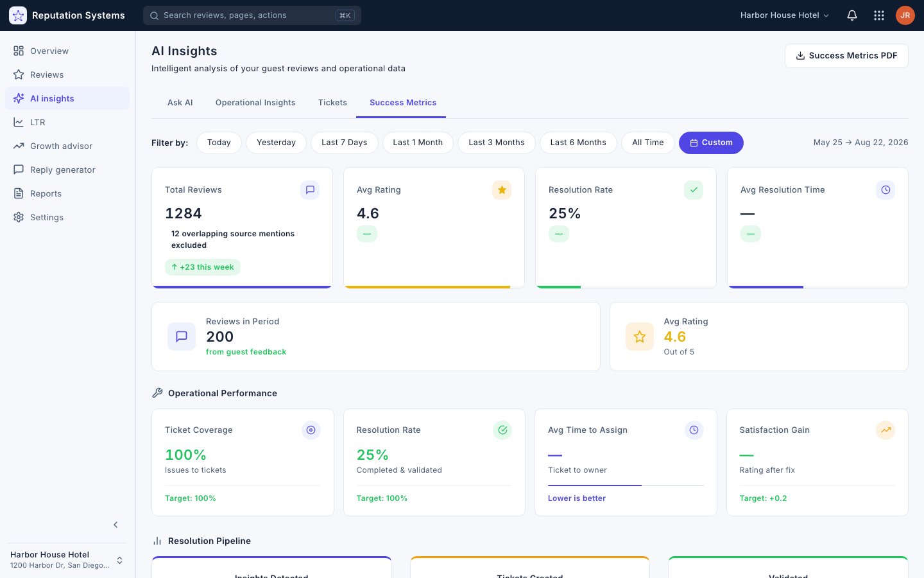924x578 pixels.
Task: Switch to the Ask AI tab
Action: [x=180, y=103]
